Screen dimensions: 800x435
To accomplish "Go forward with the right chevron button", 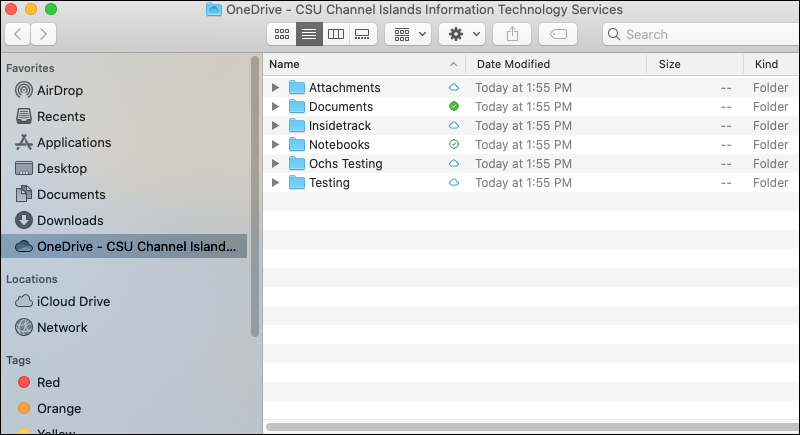I will coord(43,34).
